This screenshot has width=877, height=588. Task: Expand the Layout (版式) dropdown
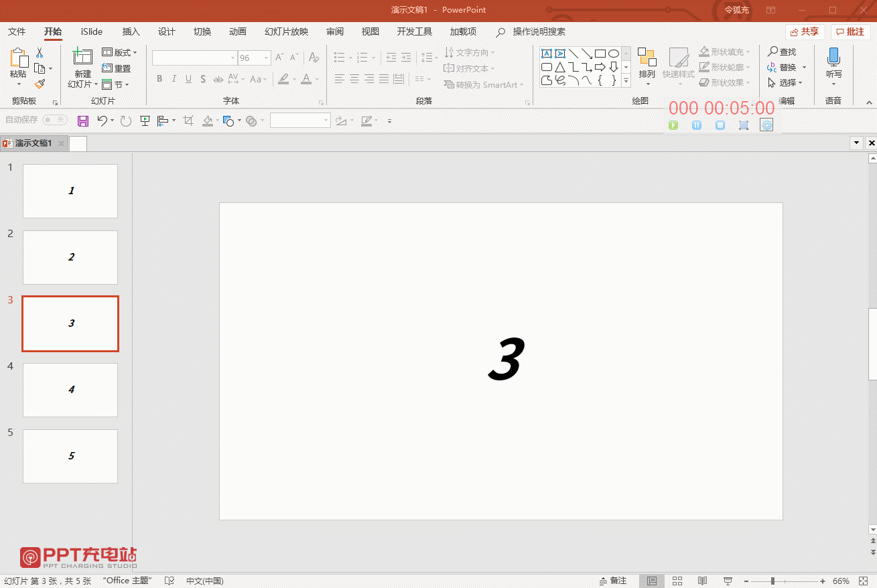tap(119, 52)
